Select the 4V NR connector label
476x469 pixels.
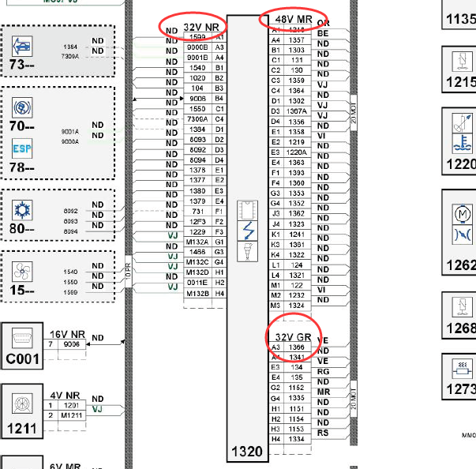pyautogui.click(x=65, y=396)
